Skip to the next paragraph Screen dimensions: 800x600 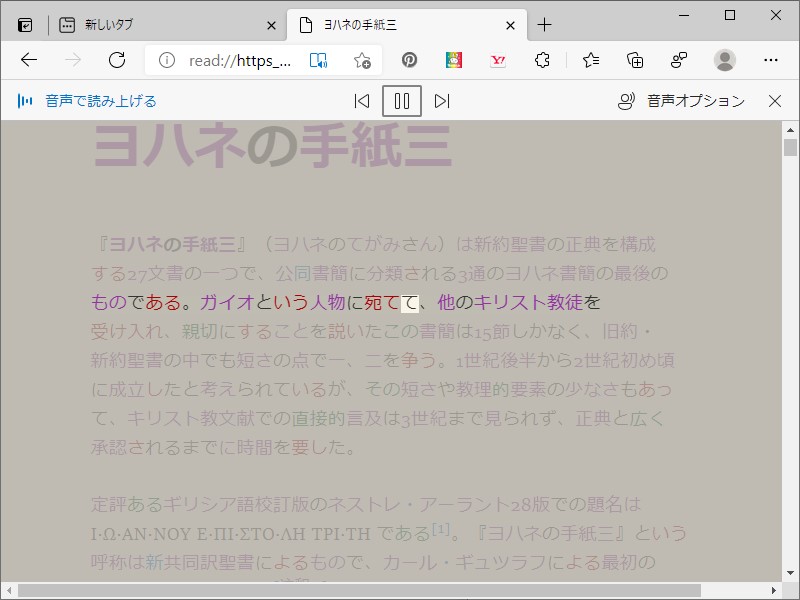point(441,101)
